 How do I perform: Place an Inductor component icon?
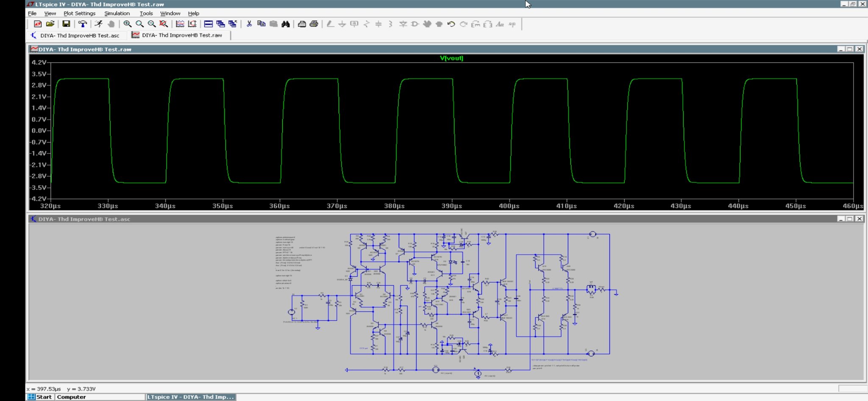(x=390, y=24)
